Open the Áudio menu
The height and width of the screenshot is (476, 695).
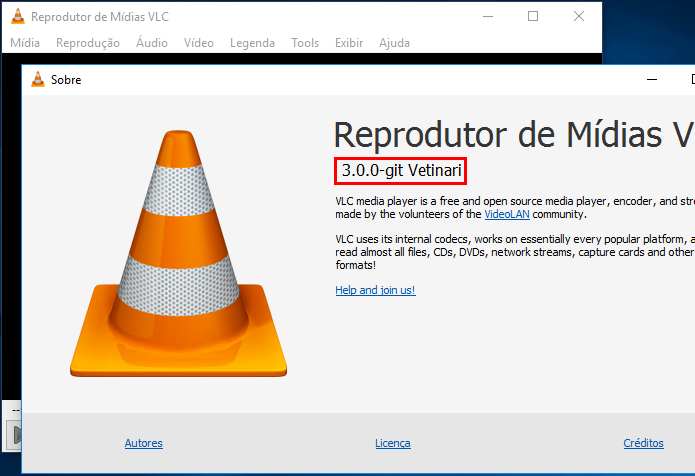(152, 43)
